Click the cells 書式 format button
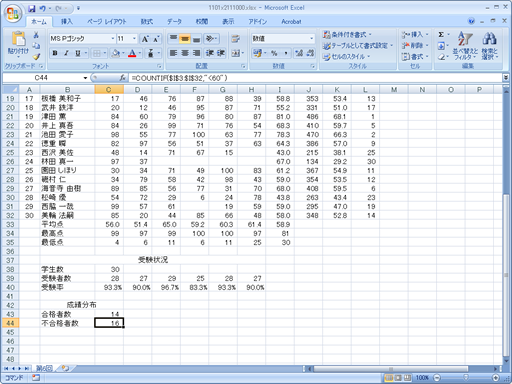 point(415,57)
